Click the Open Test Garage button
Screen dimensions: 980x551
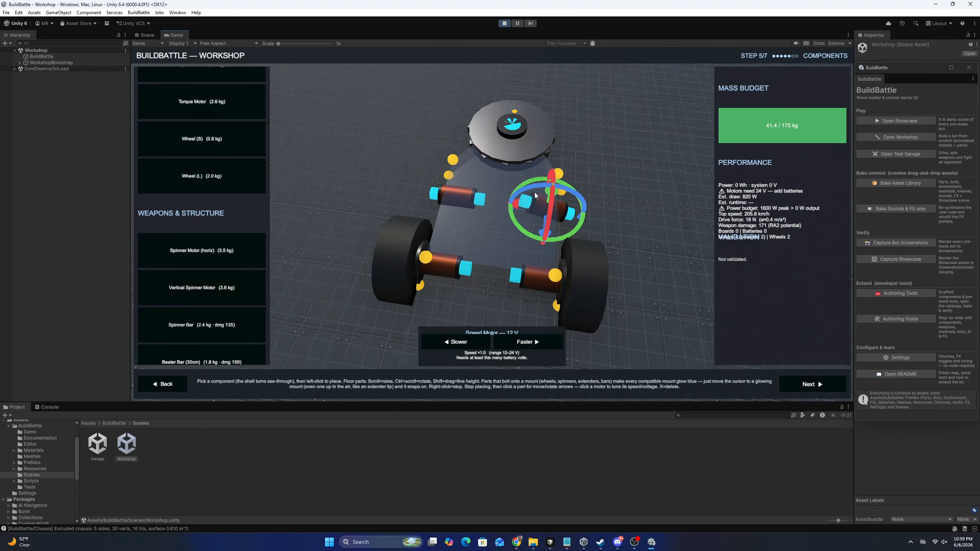[896, 154]
